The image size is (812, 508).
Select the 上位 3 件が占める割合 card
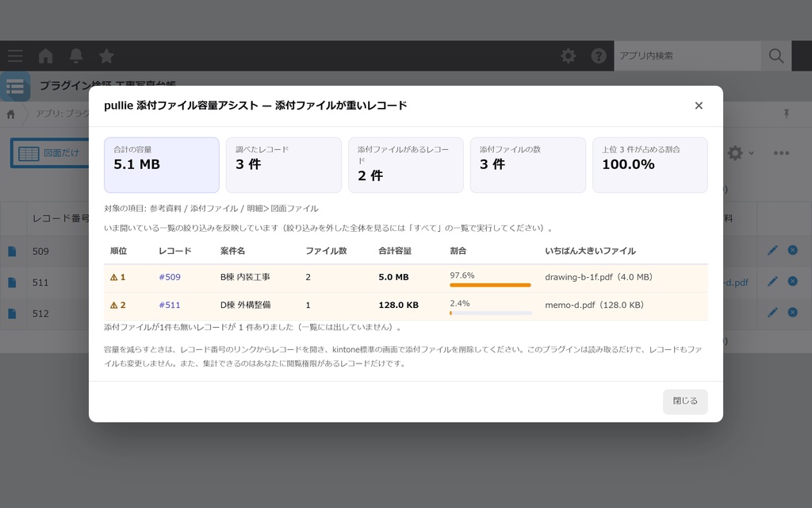650,165
